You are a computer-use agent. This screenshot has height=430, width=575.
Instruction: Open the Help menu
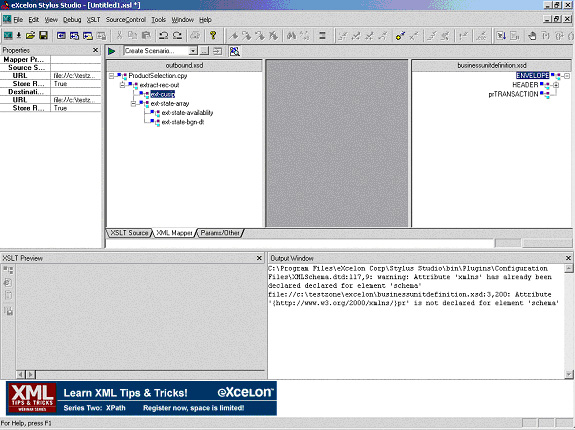205,20
